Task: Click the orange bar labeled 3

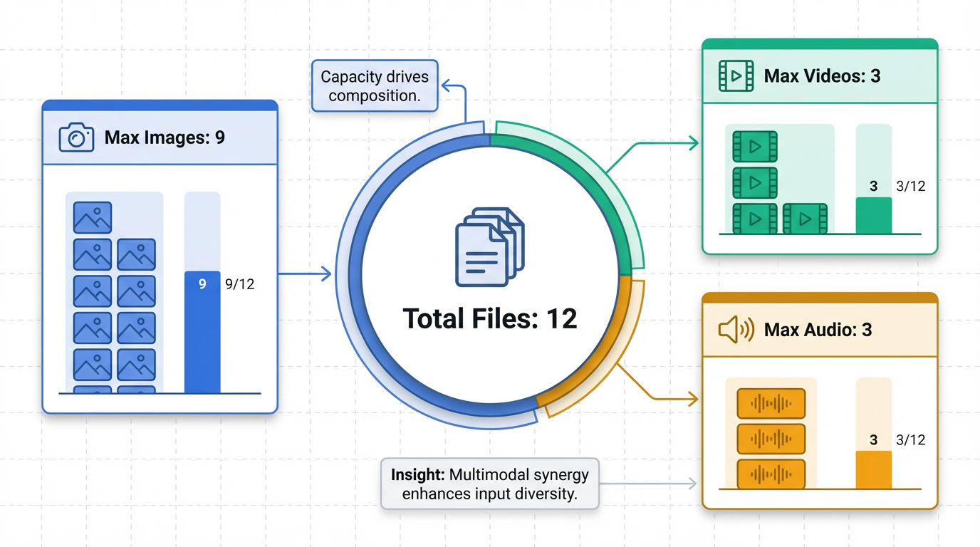Action: [873, 469]
